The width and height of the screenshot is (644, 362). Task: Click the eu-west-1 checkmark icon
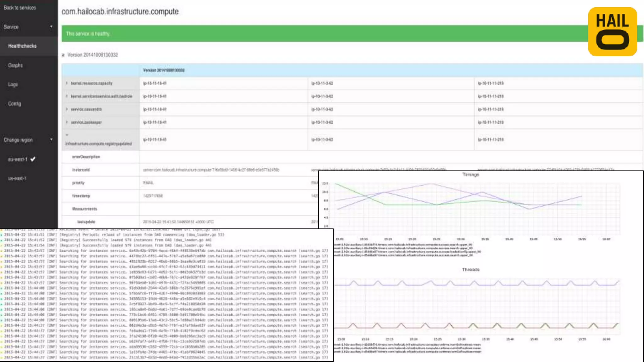33,159
